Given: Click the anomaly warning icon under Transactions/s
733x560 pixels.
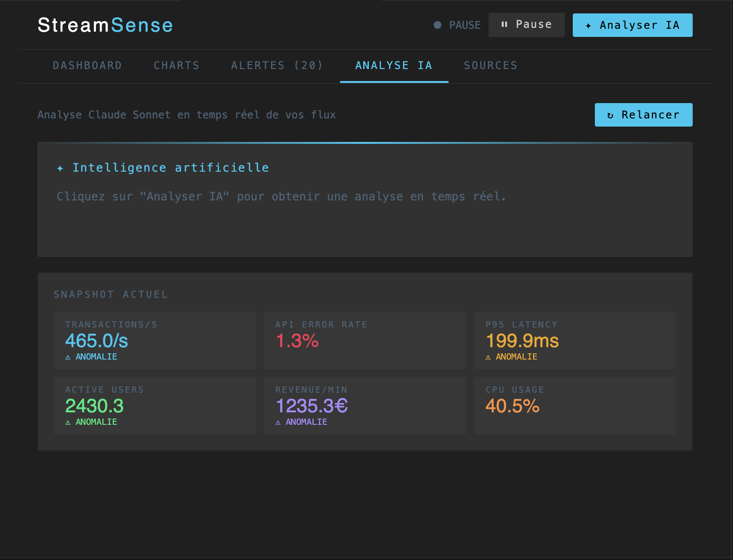Looking at the screenshot, I should [68, 356].
